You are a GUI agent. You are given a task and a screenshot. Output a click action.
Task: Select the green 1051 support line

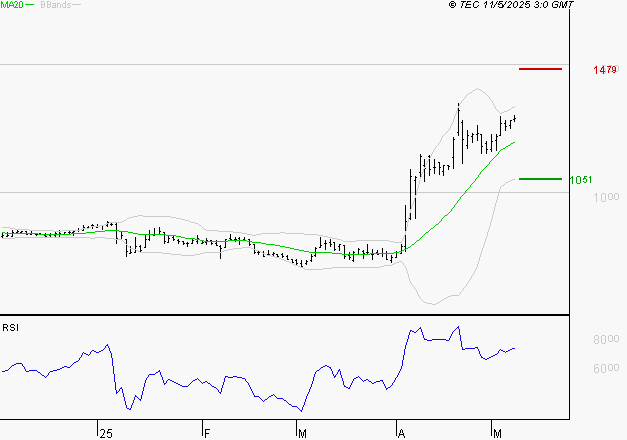540,179
